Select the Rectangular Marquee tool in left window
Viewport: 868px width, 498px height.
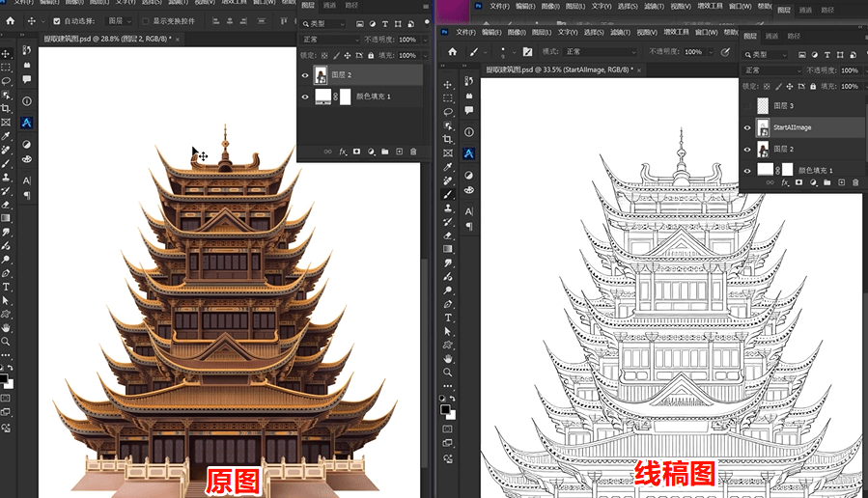coord(6,68)
